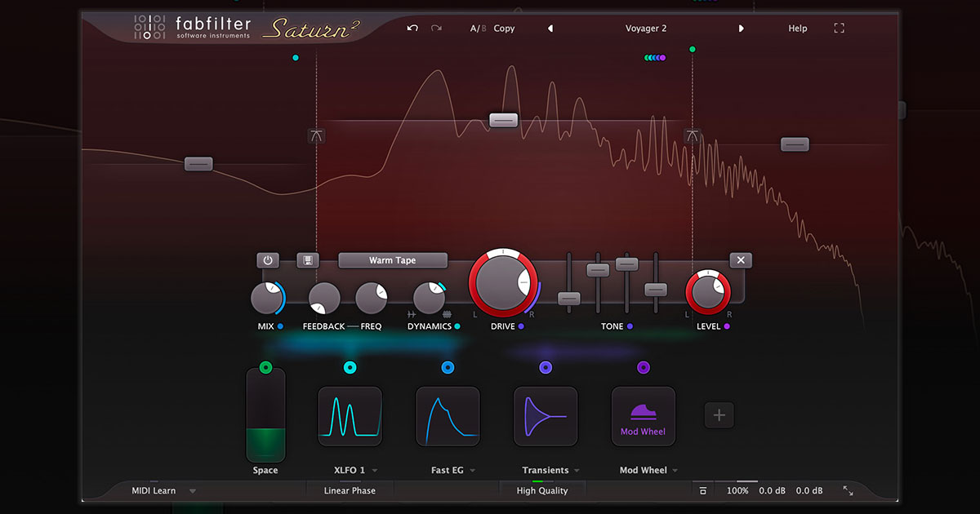
Task: Click the Redo arrow icon
Action: point(436,28)
